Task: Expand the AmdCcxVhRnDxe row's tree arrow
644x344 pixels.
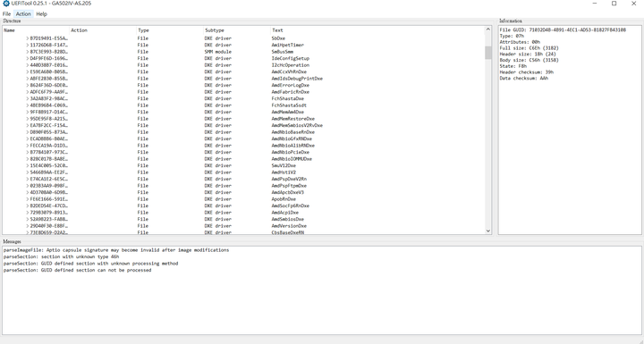Action: (28, 71)
